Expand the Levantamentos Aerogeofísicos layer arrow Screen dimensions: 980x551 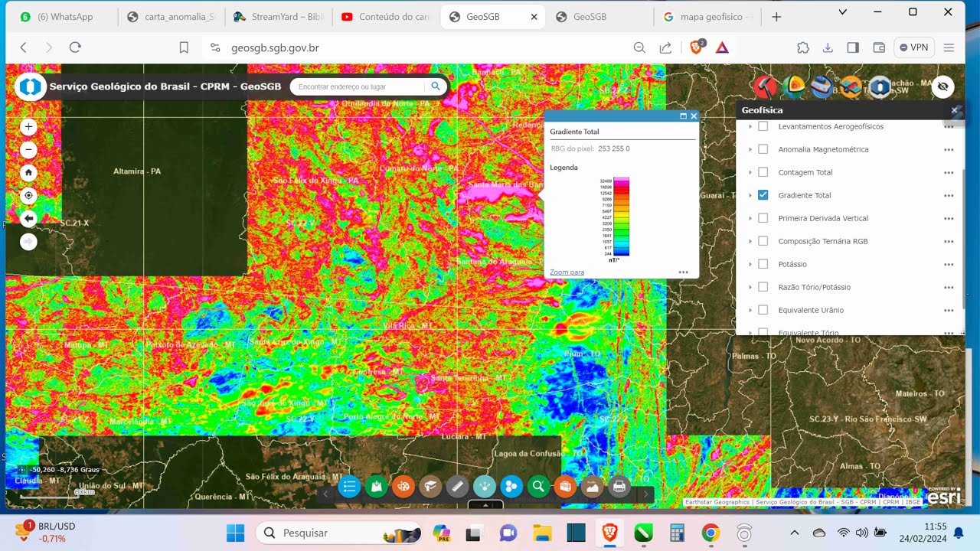[x=750, y=126]
